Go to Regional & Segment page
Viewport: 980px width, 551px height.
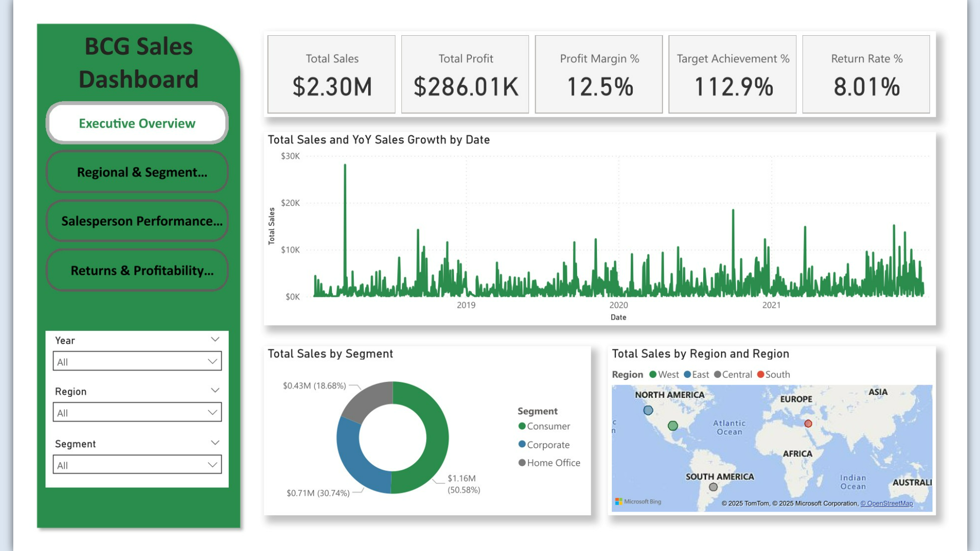(x=137, y=172)
